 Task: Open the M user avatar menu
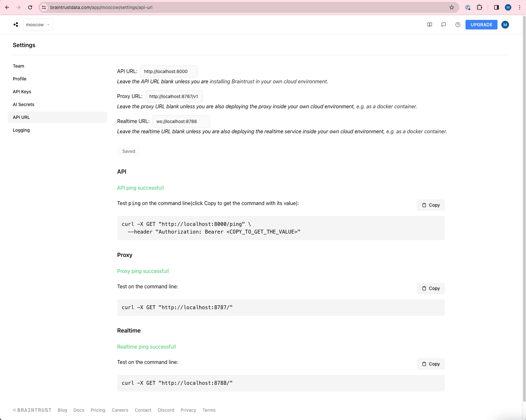[x=505, y=24]
